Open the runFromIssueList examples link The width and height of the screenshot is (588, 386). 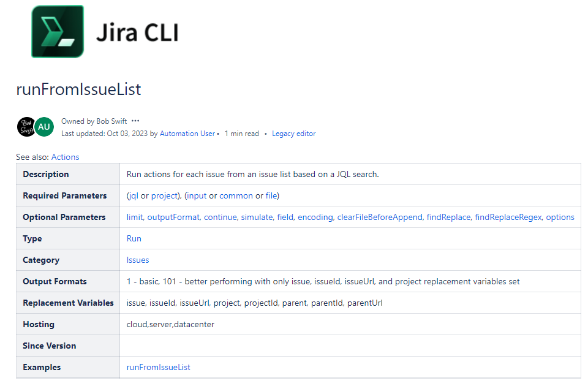[158, 367]
